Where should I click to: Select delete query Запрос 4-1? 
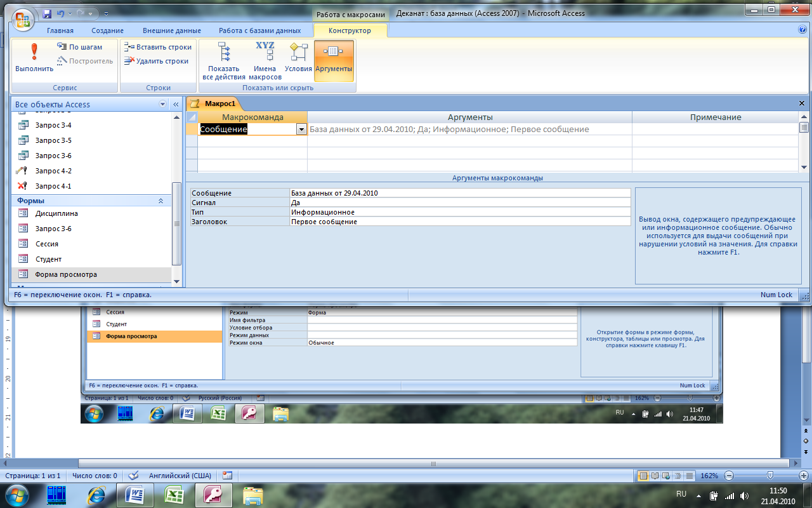click(x=92, y=186)
